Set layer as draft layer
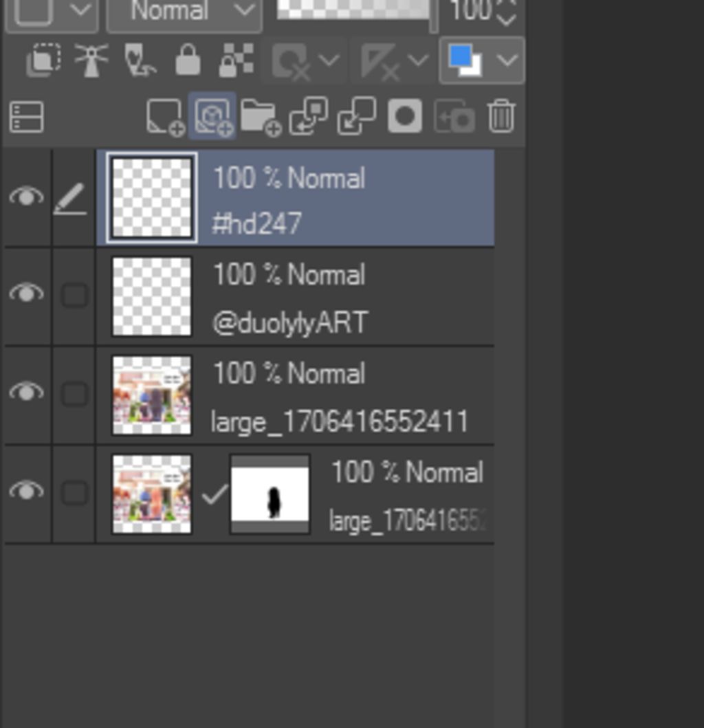Screen dimensions: 704x728 pos(140,60)
